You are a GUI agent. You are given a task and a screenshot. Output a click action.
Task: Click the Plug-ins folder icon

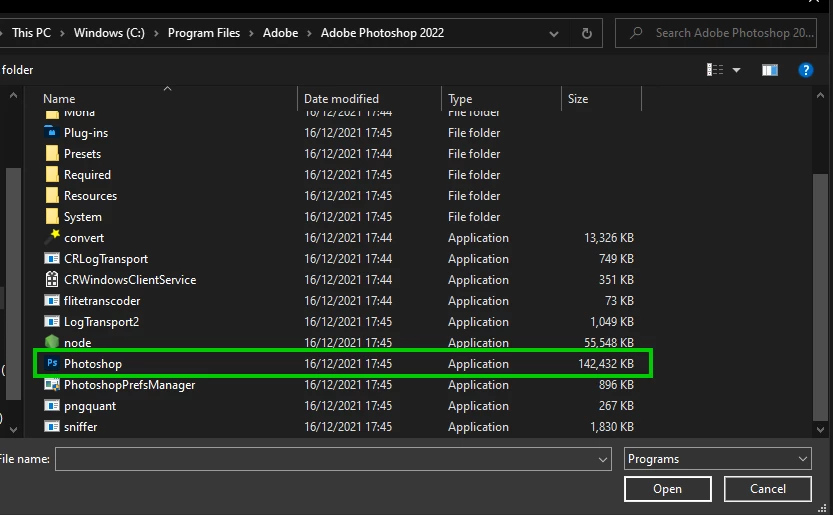click(52, 132)
